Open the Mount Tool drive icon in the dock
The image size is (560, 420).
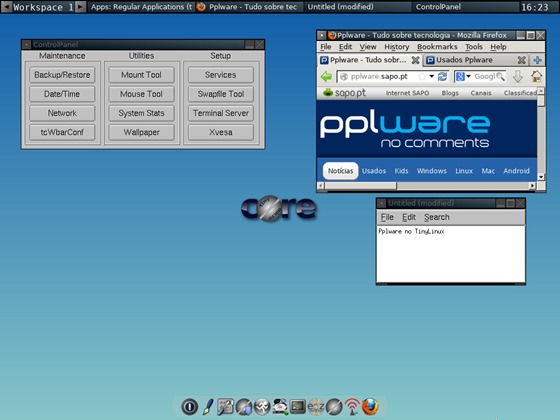point(280,406)
